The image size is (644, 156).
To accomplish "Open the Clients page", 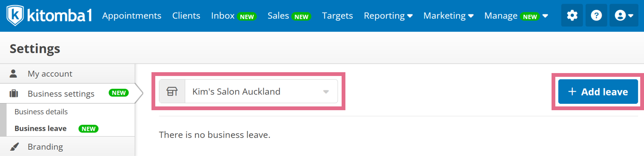I will coord(186,16).
